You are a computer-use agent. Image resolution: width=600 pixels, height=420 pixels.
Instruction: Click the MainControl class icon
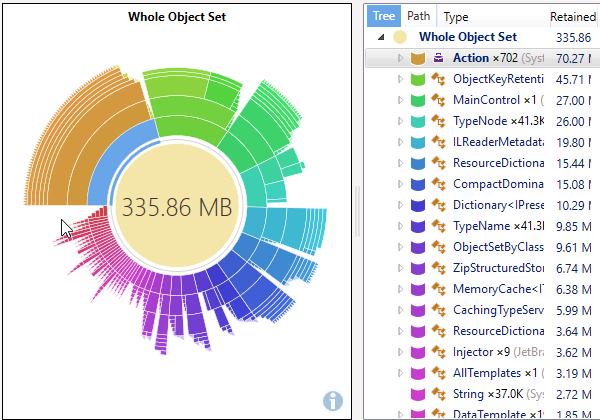click(x=438, y=100)
